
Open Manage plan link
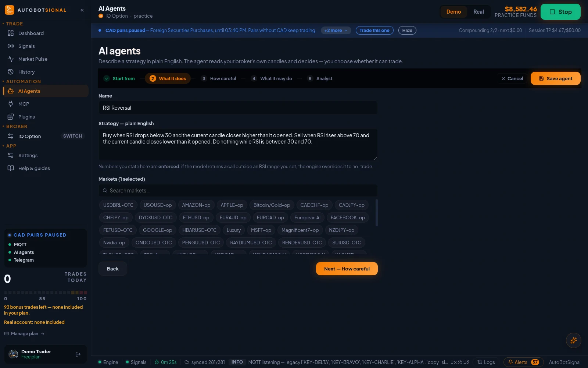24,334
